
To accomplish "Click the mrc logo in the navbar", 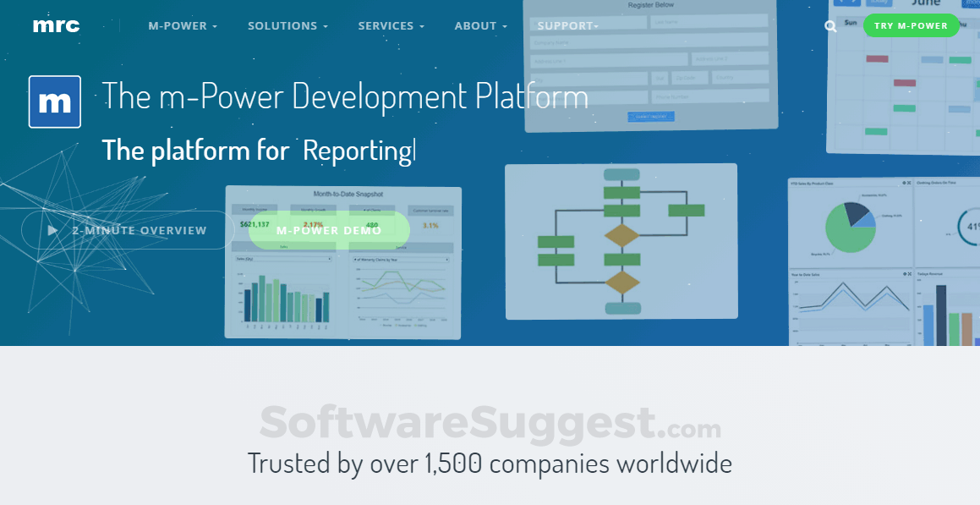I will click(57, 25).
